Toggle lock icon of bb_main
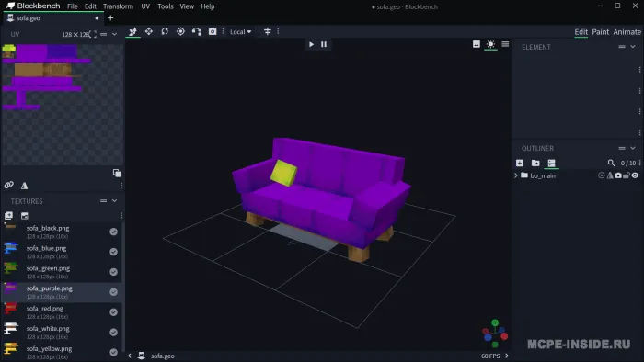This screenshot has width=644, height=362. 627,175
